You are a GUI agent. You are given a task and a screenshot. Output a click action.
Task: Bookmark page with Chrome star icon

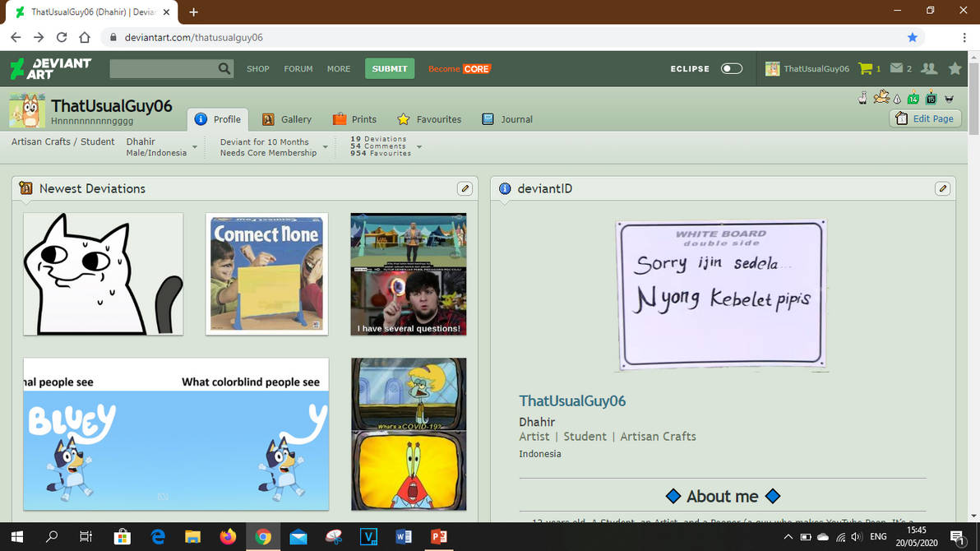click(913, 38)
